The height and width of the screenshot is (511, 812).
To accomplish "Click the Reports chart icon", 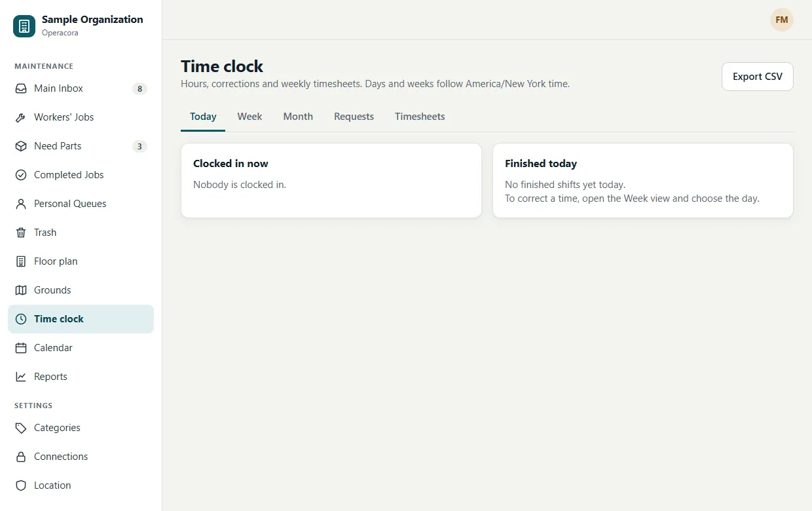I will point(21,377).
